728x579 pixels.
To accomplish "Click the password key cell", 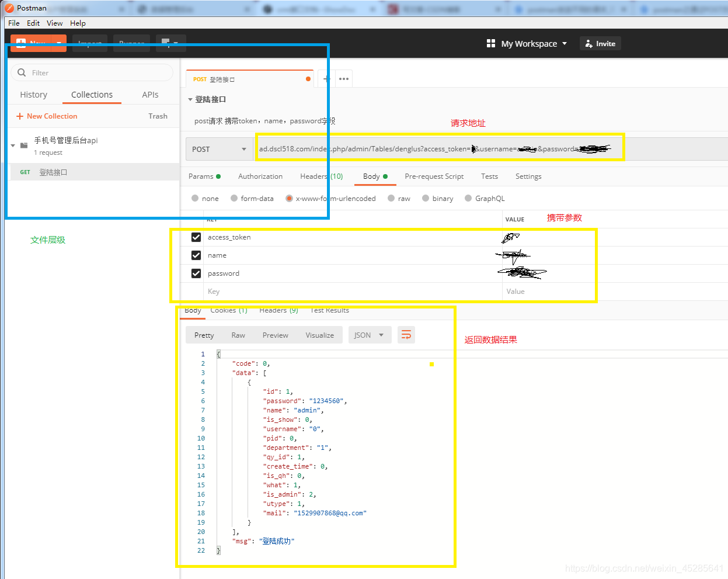I will click(x=353, y=273).
